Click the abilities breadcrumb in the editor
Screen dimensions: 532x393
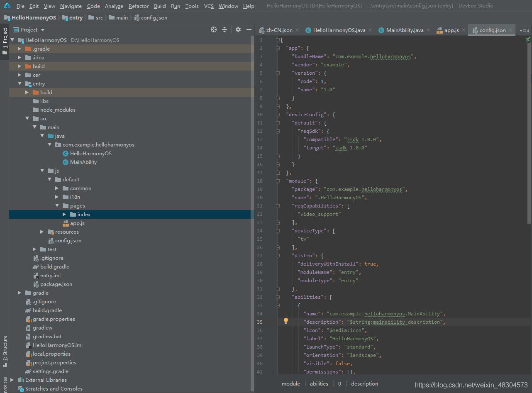click(319, 384)
